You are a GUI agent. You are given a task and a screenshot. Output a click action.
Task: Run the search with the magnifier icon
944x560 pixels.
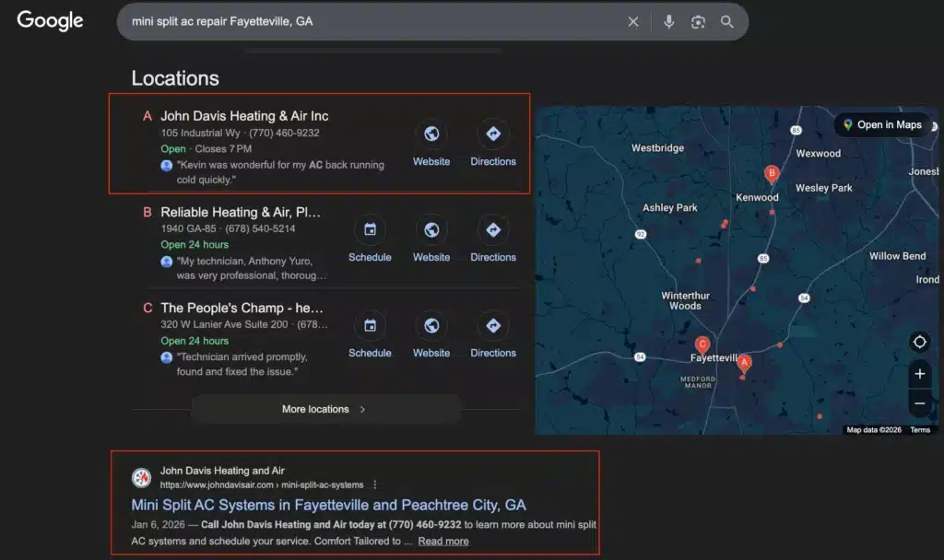coord(727,22)
